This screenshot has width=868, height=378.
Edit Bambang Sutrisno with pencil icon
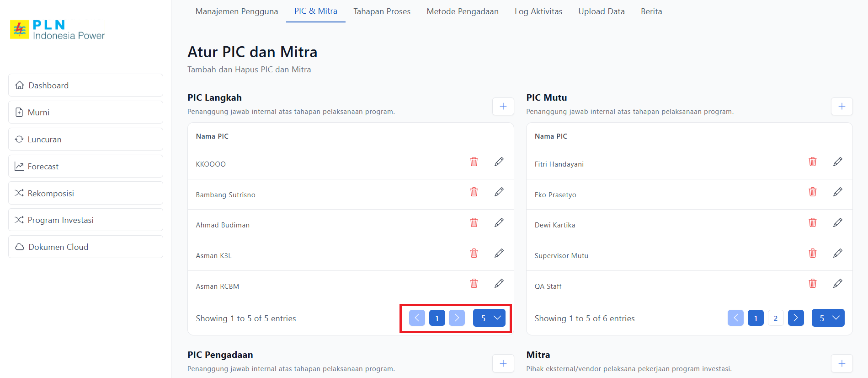(x=499, y=192)
